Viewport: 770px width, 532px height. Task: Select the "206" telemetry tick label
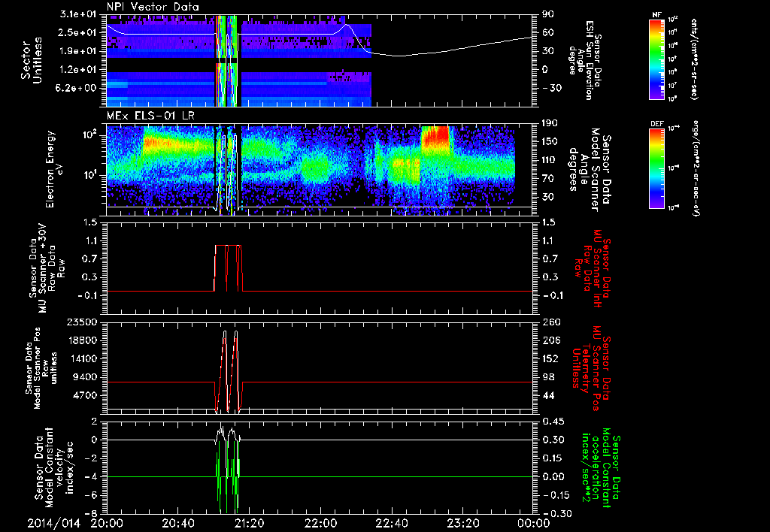point(550,340)
